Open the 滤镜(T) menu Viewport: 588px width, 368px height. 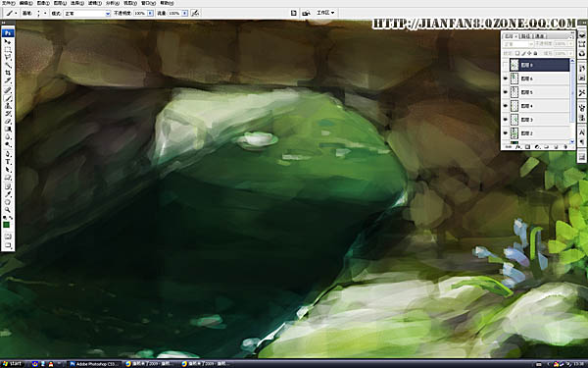click(x=95, y=3)
